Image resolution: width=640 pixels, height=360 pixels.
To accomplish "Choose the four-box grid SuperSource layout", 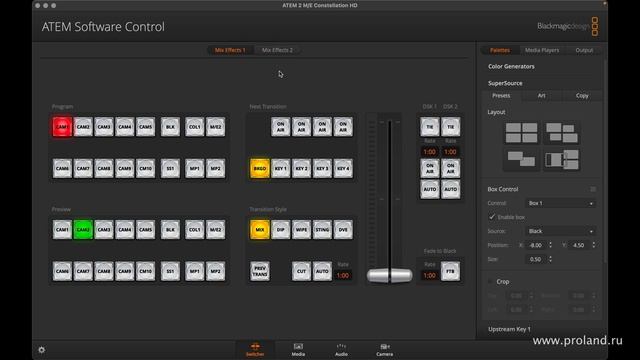I will pyautogui.click(x=521, y=133).
